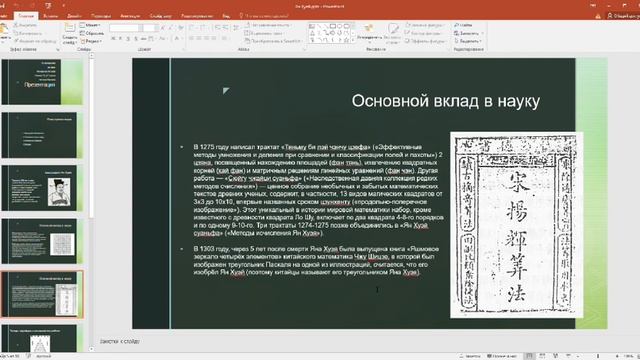This screenshot has width=640, height=360.
Task: Click the Font Color (A) button
Action: [177, 38]
